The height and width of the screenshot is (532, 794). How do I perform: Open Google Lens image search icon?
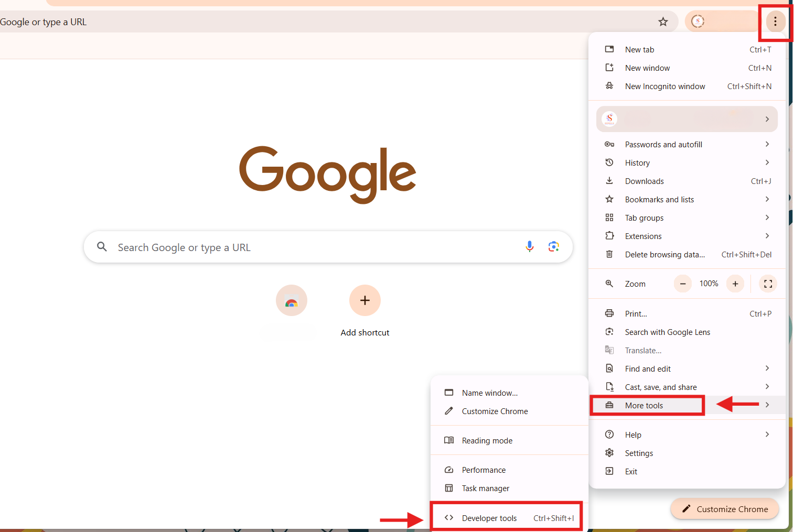(553, 246)
